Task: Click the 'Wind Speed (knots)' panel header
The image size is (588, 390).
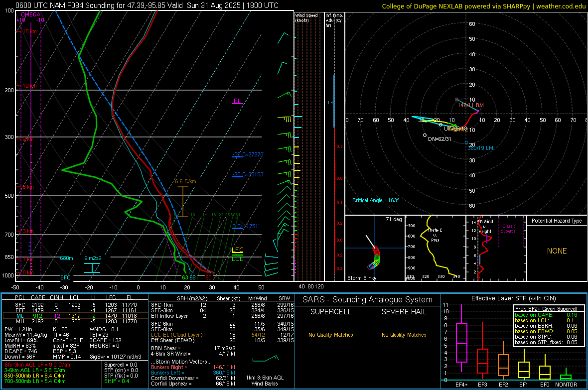Action: [306, 17]
